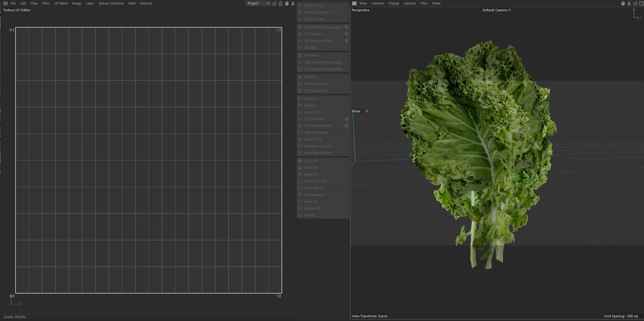The image size is (644, 321).
Task: Open the Cameras menu in the viewport
Action: point(377,3)
